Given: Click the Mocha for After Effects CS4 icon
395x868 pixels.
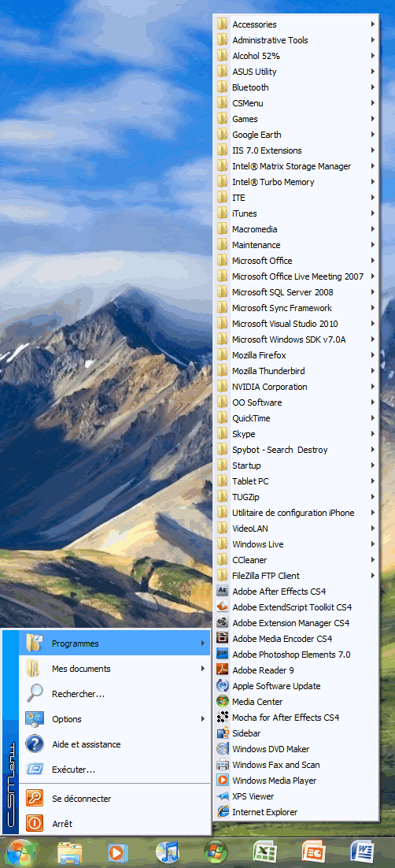Looking at the screenshot, I should (223, 718).
